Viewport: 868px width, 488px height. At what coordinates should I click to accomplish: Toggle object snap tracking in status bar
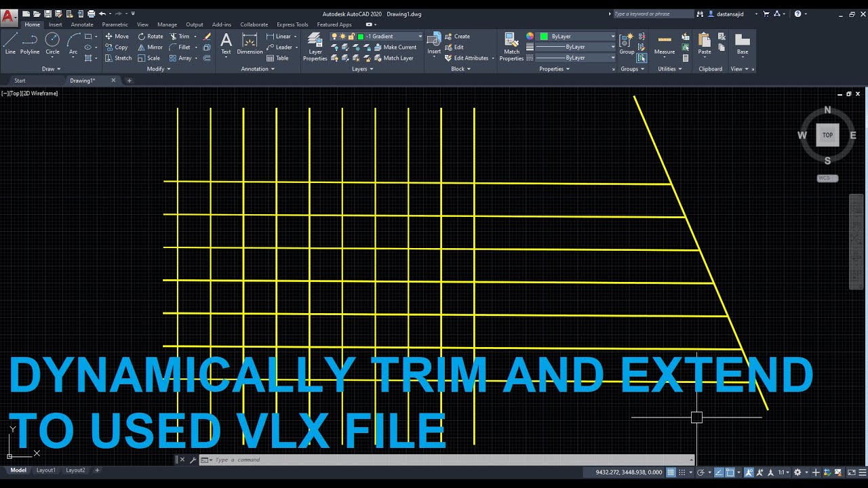pyautogui.click(x=719, y=472)
